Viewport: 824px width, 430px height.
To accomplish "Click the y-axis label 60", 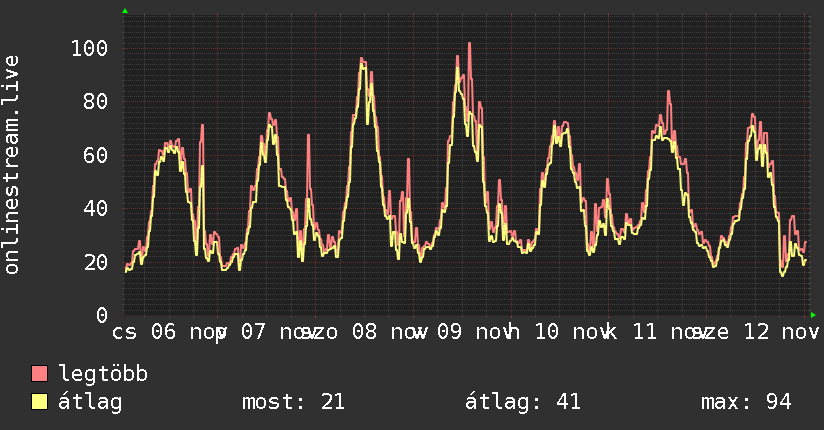I will (96, 155).
